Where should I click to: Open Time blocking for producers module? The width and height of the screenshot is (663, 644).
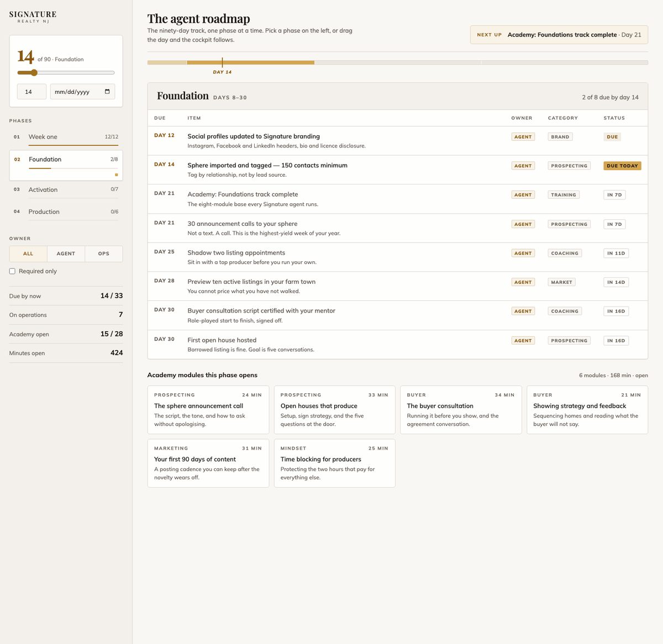[x=334, y=463]
